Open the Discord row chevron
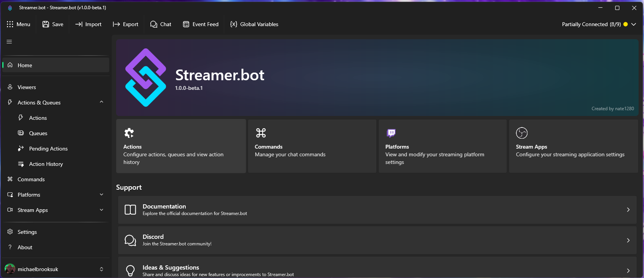 pos(628,240)
